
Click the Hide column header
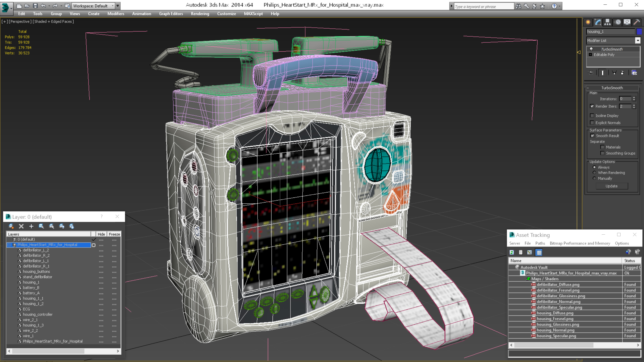(101, 234)
